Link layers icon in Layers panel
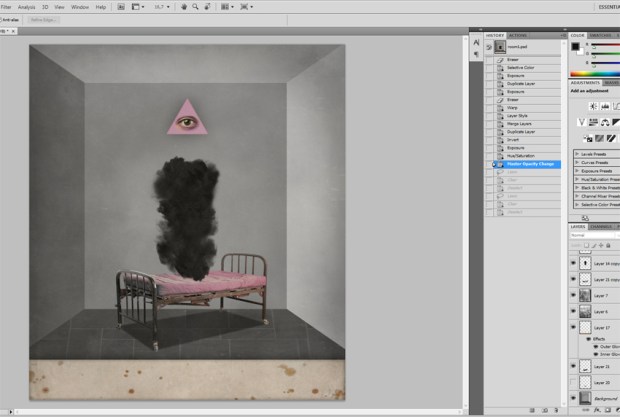The image size is (620, 417). coord(586,410)
